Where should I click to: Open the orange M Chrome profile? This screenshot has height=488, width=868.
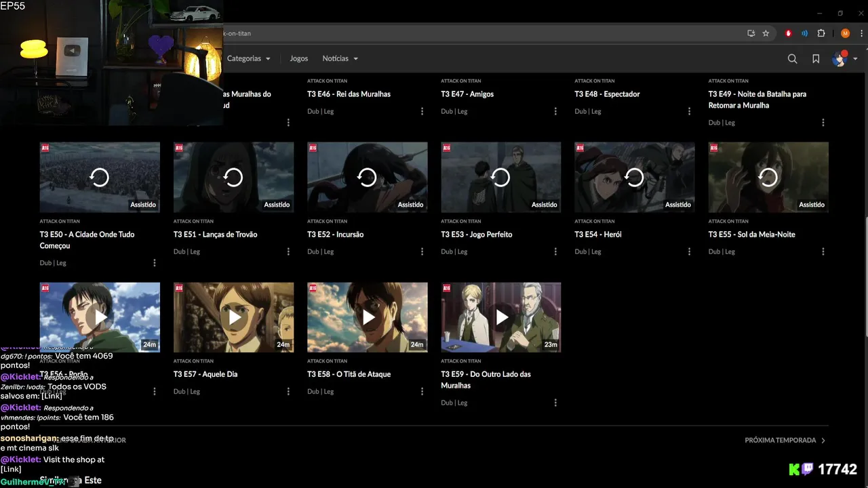point(845,33)
